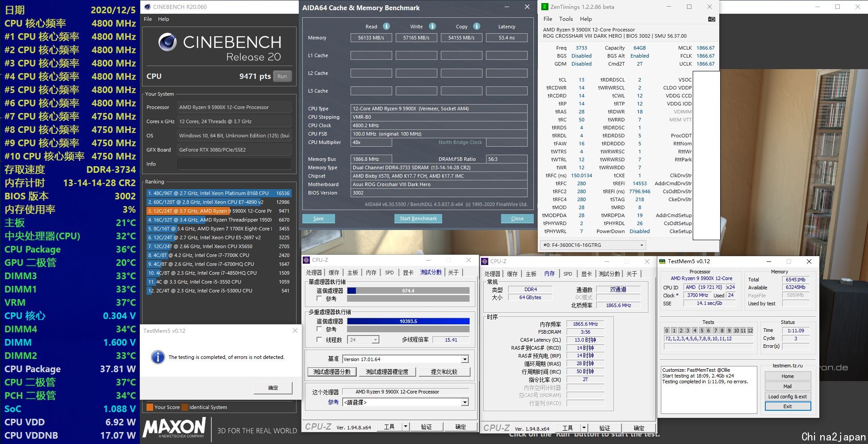Click the TestMem5 title bar app icon
The image size is (868, 444).
662,261
